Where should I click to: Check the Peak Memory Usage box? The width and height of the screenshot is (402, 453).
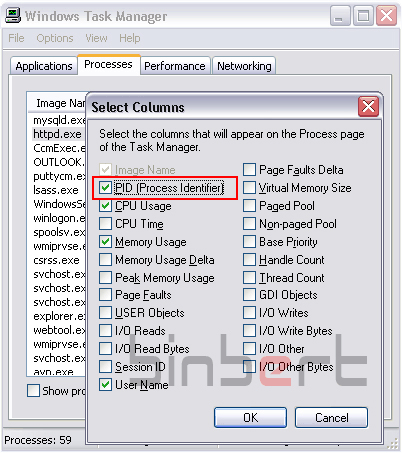[105, 277]
